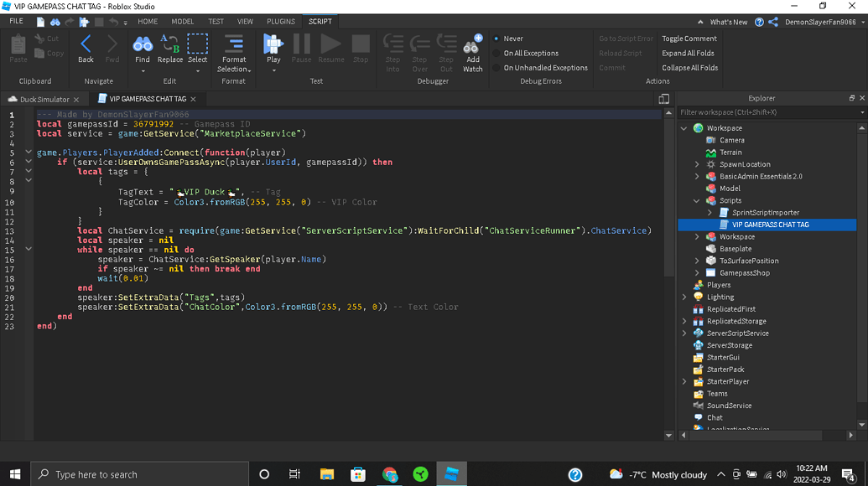The height and width of the screenshot is (486, 868).
Task: Click Toggle Comment action
Action: pos(689,39)
